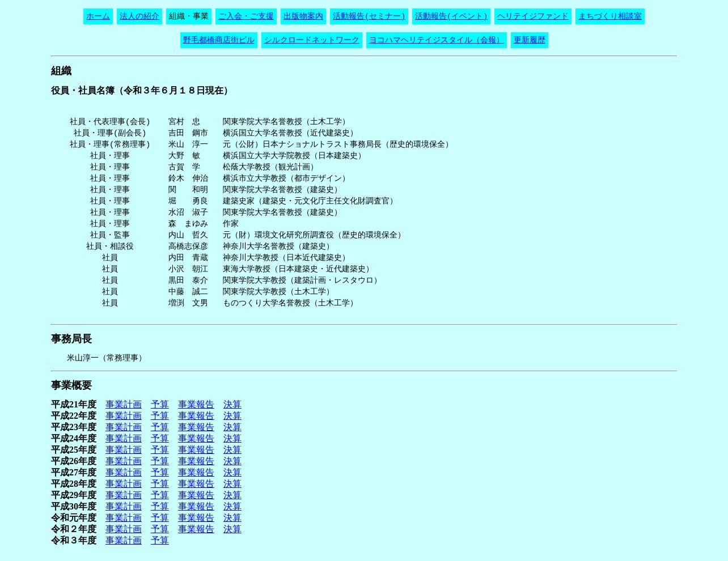728x561 pixels.
Task: Open 平成25年度 事業報告 link
Action: [x=196, y=450]
